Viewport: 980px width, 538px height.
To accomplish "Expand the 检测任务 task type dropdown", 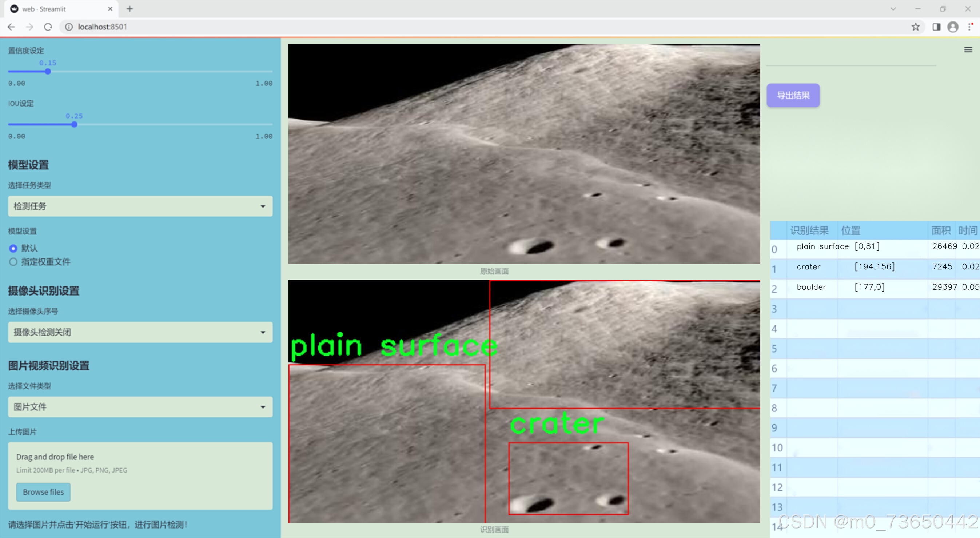I will tap(140, 206).
